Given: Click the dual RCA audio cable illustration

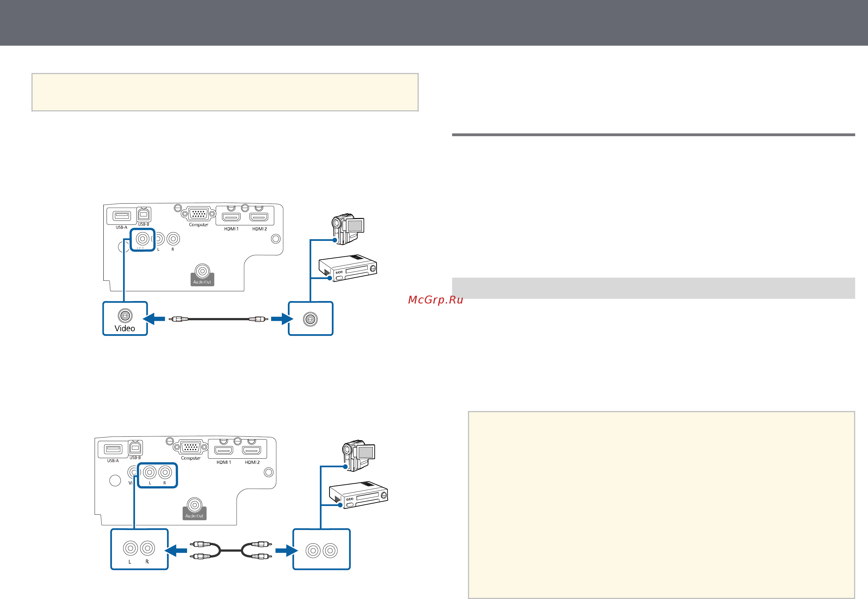Looking at the screenshot, I should (x=231, y=550).
